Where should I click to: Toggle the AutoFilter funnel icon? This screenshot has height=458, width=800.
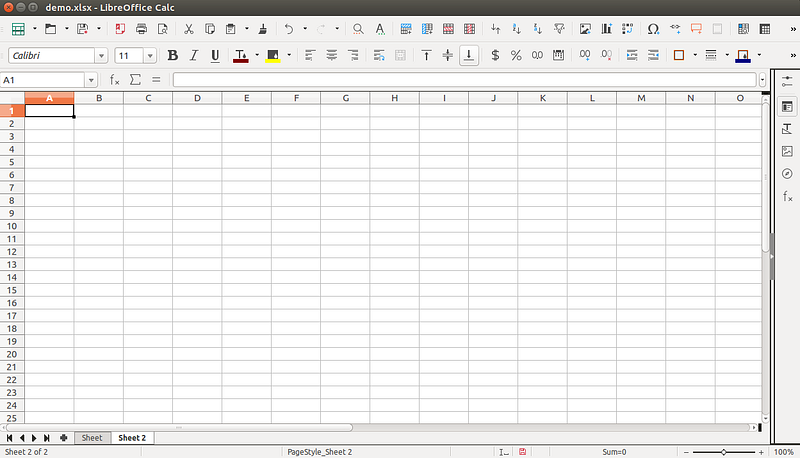coord(559,29)
